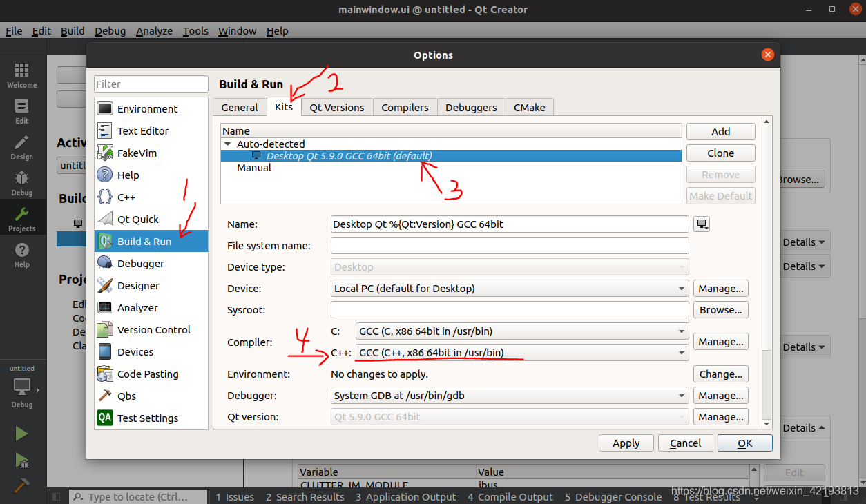This screenshot has width=866, height=504.
Task: Run the project with green play button
Action: 22,434
